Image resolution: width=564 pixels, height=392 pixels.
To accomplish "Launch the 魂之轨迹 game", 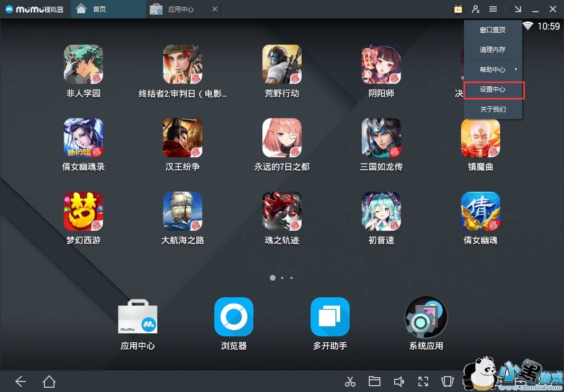I will (282, 211).
